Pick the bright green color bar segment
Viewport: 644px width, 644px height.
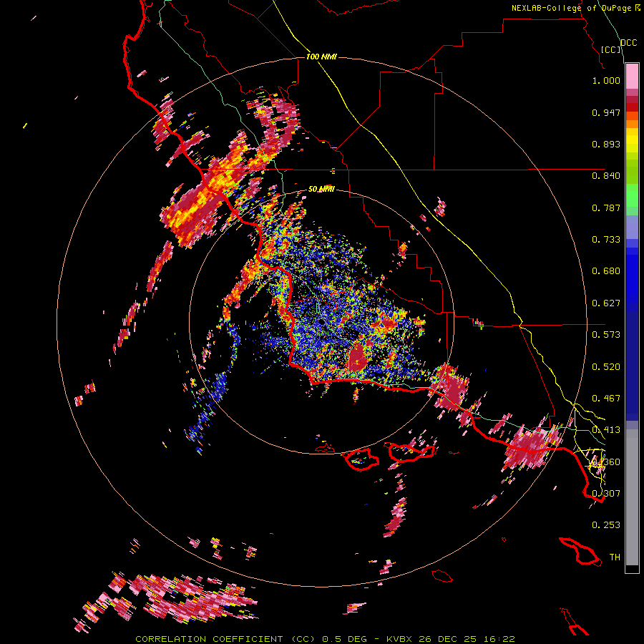tap(632, 195)
